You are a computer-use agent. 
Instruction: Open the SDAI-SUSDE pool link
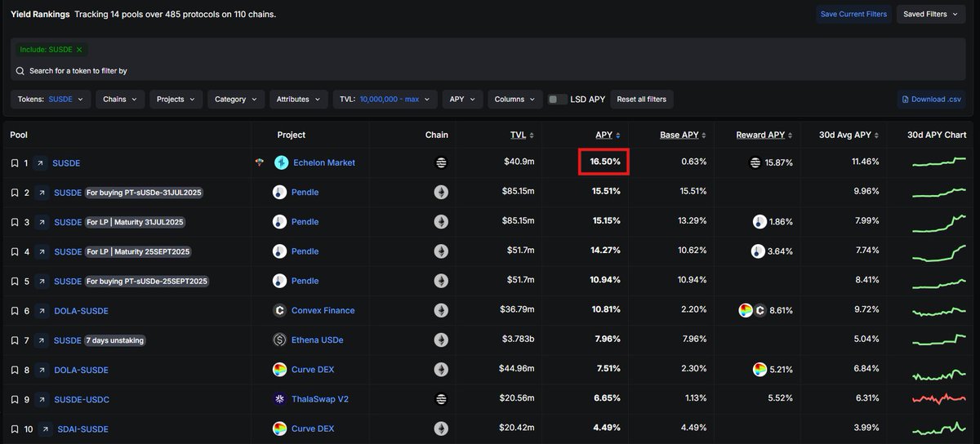click(x=82, y=429)
